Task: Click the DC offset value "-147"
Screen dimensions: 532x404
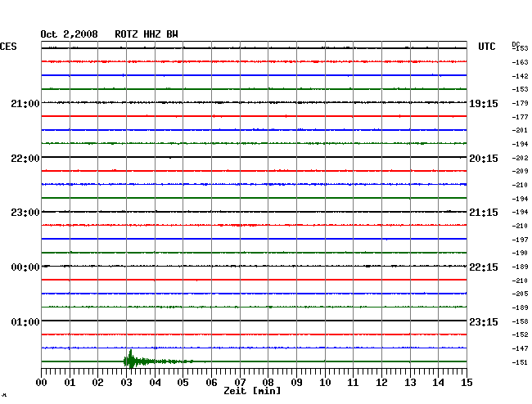Action: pyautogui.click(x=520, y=348)
